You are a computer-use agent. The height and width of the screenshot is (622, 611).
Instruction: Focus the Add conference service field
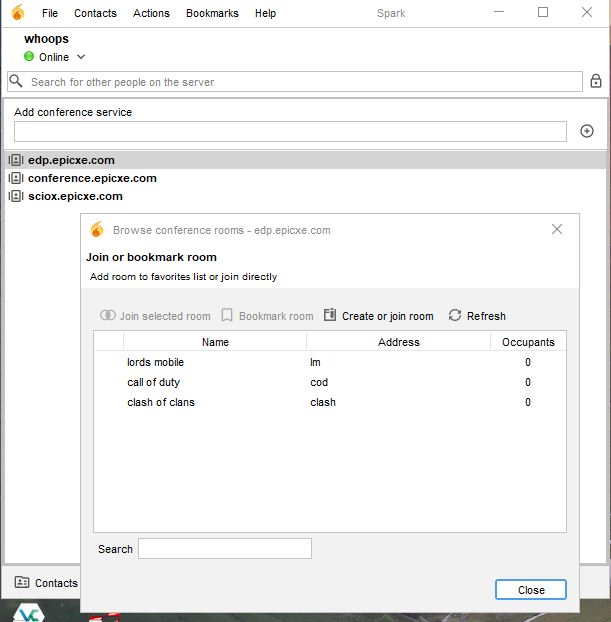coord(290,131)
